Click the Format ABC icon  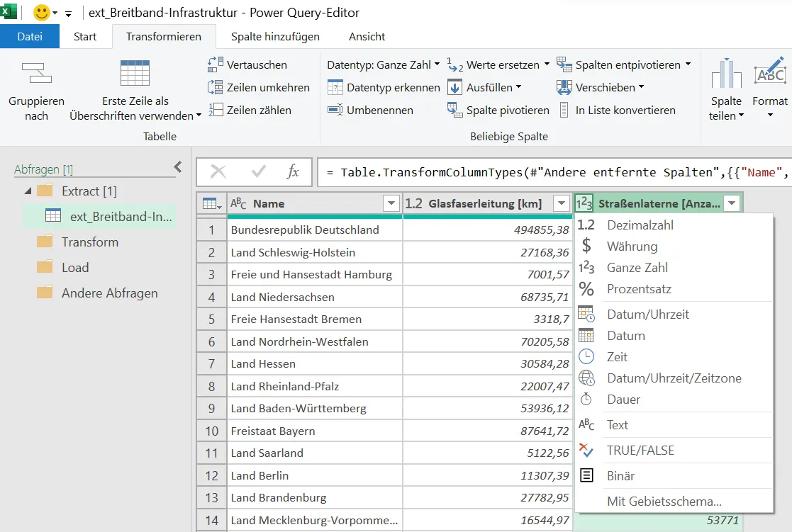click(x=770, y=71)
